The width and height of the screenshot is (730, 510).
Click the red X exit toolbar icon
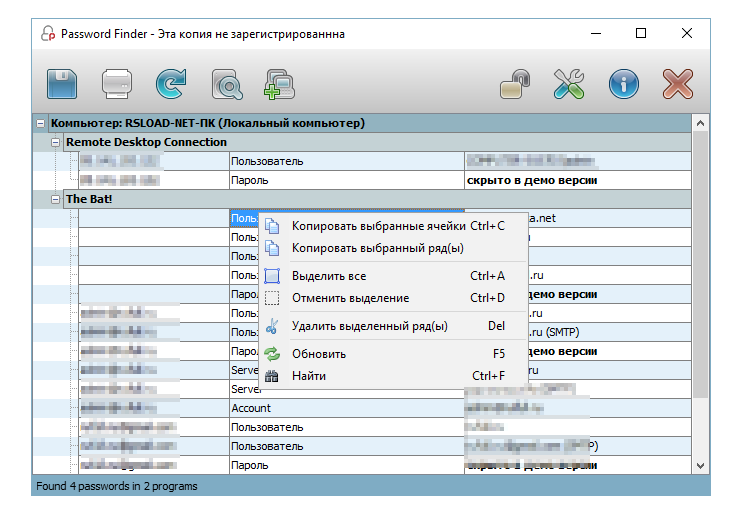pos(677,84)
